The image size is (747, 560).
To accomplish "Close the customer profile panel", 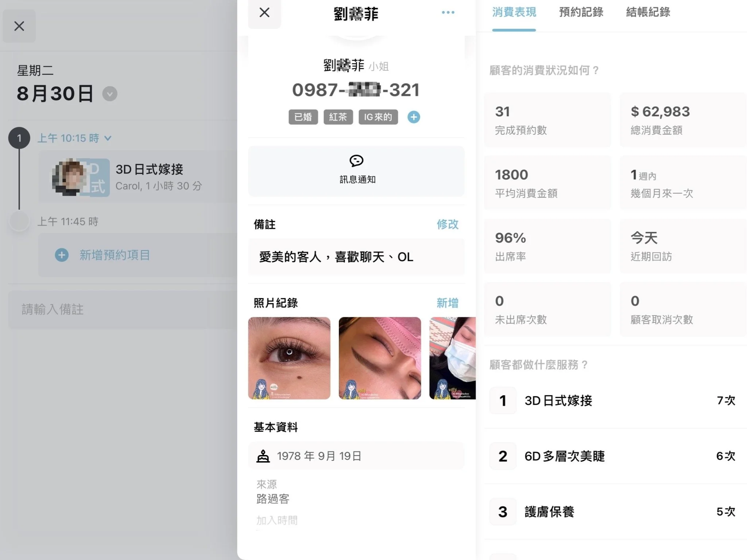I will [x=264, y=13].
